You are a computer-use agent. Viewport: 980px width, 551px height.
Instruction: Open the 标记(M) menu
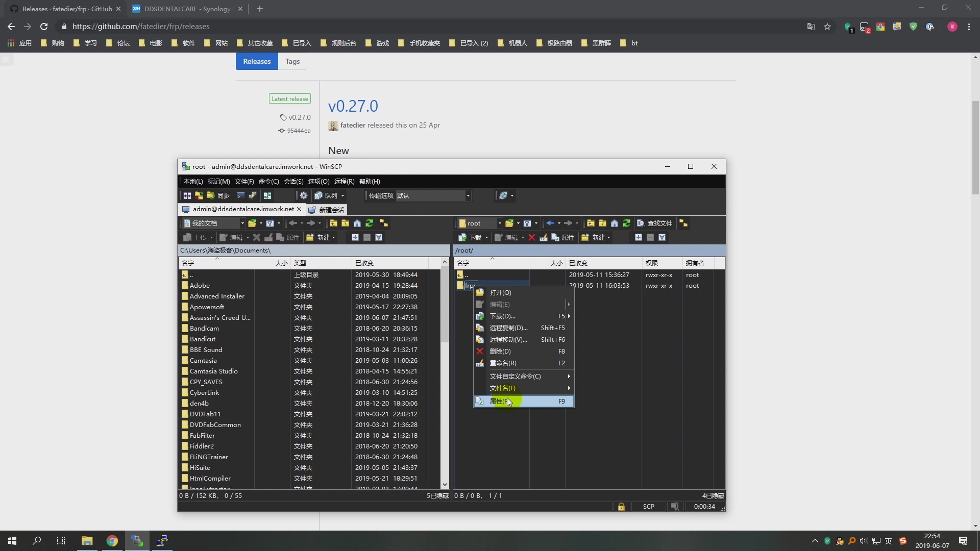218,181
